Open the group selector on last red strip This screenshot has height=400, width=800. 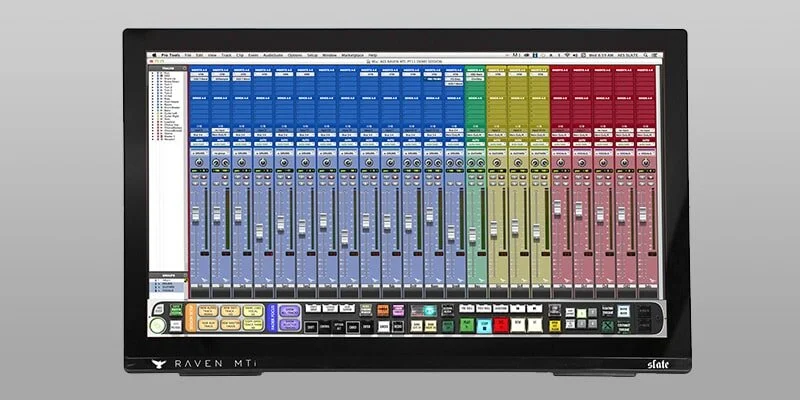click(x=645, y=154)
